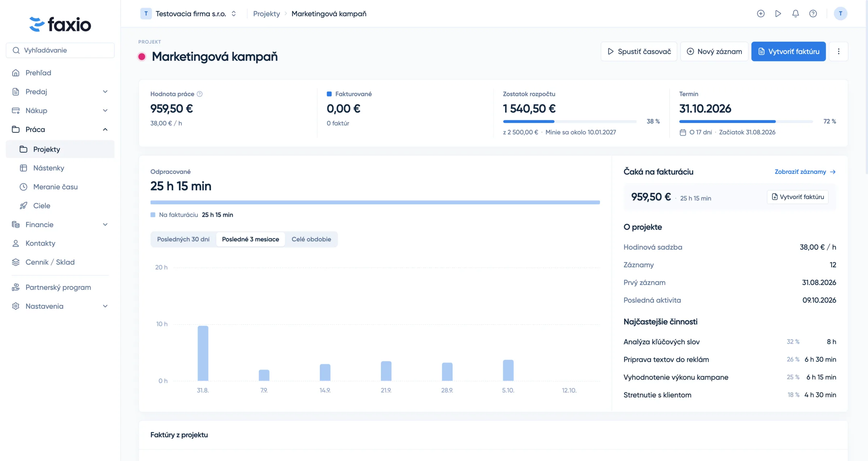
Task: Click Analýza kľúčových slov activity row
Action: tap(729, 342)
